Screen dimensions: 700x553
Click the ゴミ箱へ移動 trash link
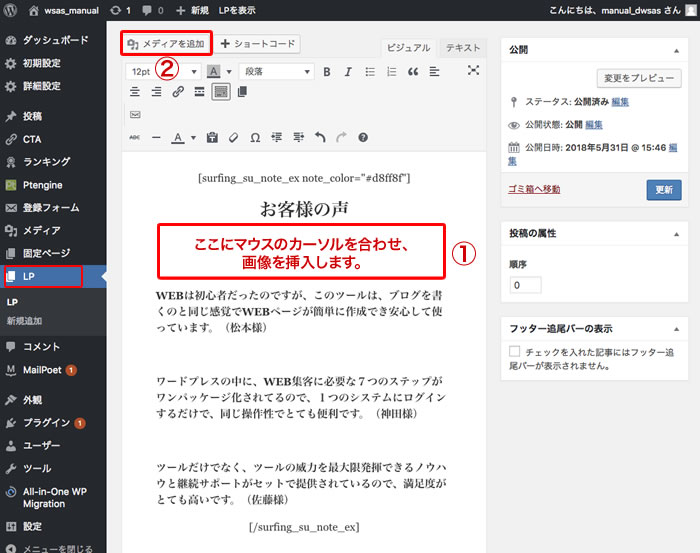click(x=534, y=189)
